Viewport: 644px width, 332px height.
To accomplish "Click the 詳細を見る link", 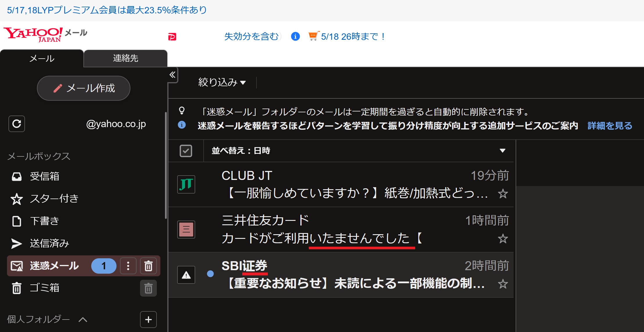I will (610, 126).
